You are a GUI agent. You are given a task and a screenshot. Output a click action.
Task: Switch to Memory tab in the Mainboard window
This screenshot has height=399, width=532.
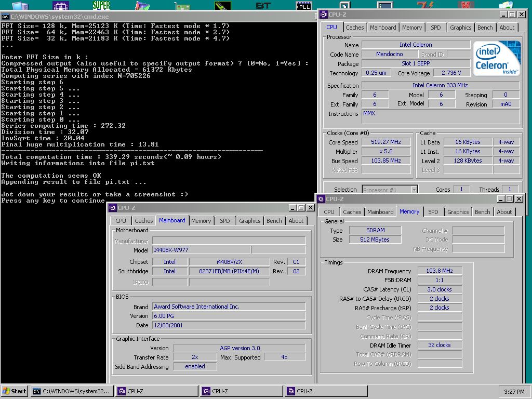[201, 220]
